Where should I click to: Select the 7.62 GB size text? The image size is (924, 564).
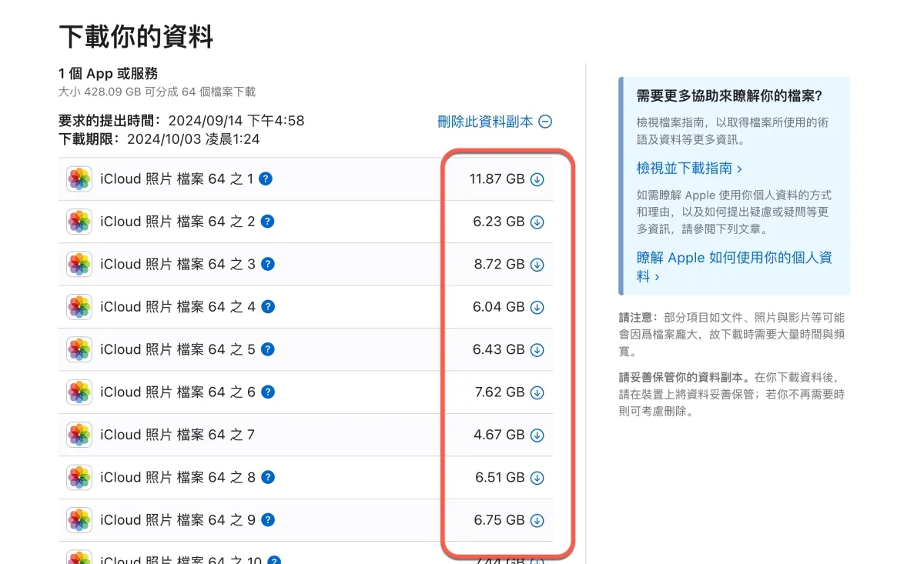click(x=500, y=392)
